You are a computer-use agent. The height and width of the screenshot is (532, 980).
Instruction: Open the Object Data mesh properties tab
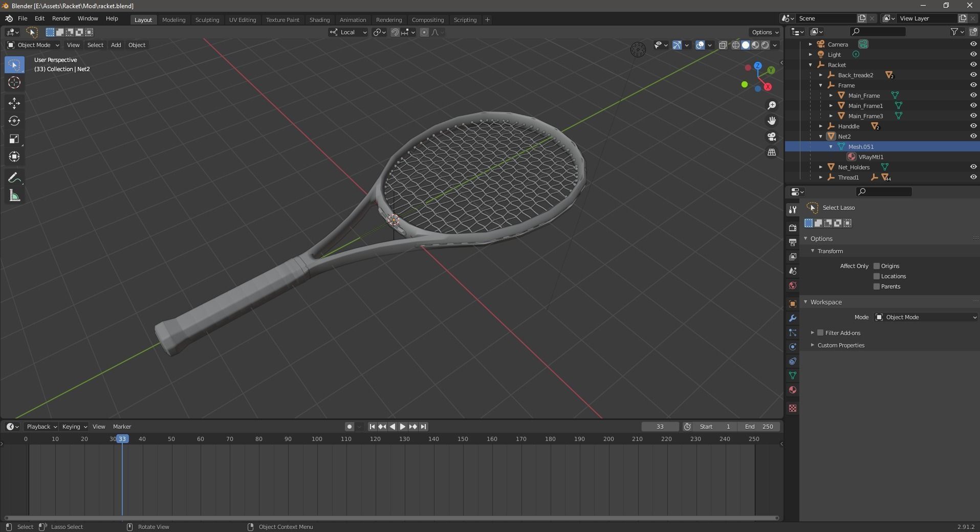tap(793, 375)
